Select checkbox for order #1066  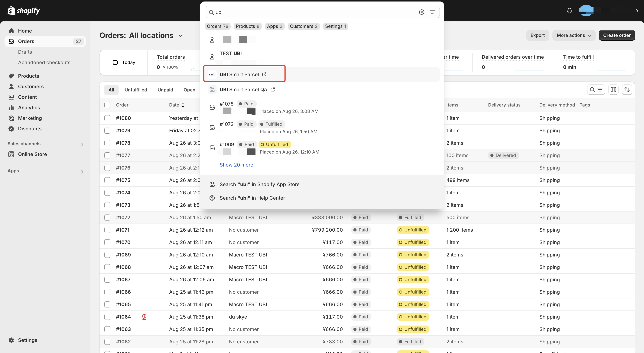point(107,292)
